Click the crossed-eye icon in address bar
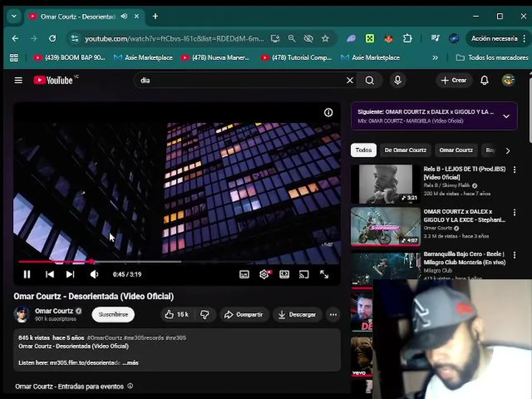The width and height of the screenshot is (532, 399). click(309, 39)
